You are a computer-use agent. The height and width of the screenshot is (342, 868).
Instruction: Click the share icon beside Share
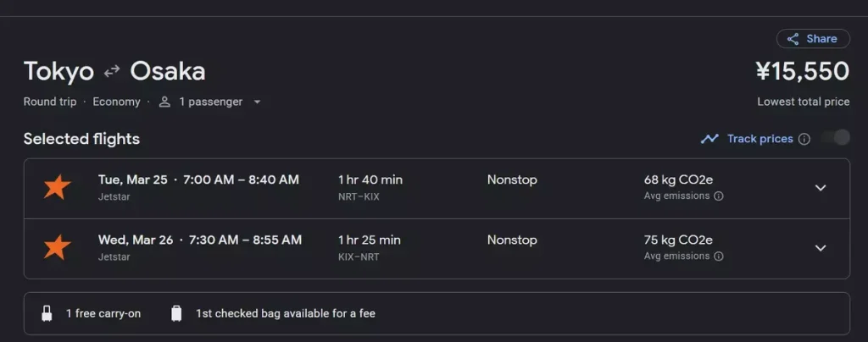pos(793,39)
